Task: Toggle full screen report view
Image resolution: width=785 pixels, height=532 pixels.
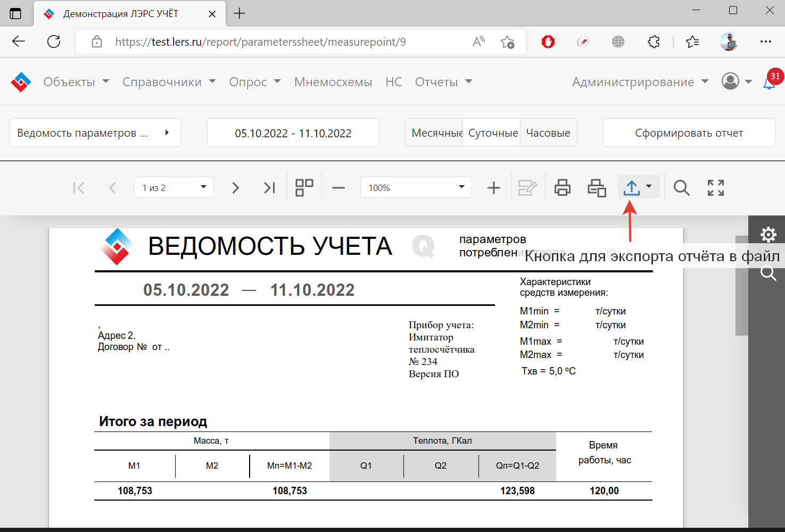Action: click(716, 188)
